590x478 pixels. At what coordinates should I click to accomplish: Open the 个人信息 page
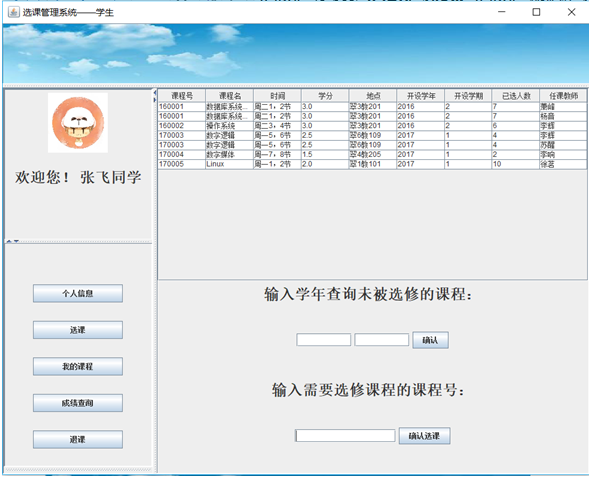78,293
